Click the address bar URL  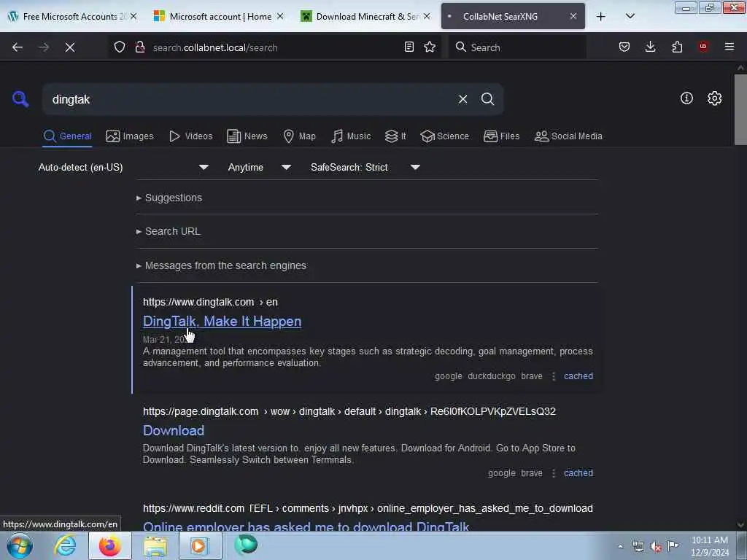pyautogui.click(x=215, y=47)
